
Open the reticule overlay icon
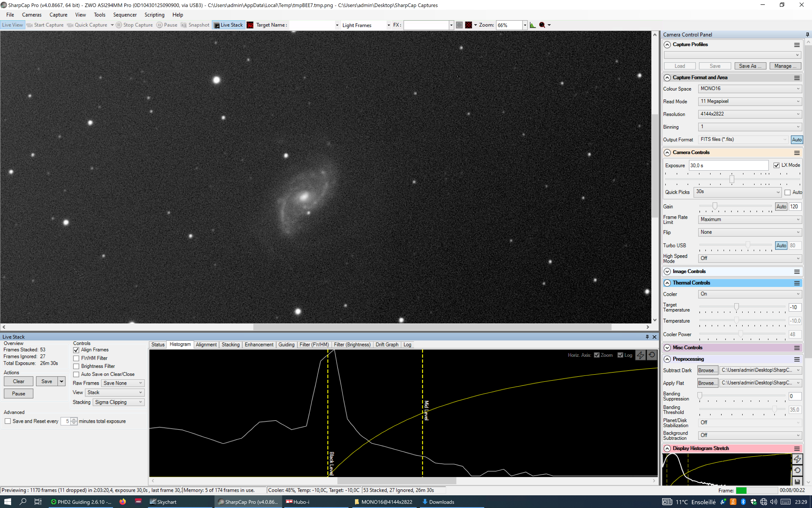[x=468, y=25]
